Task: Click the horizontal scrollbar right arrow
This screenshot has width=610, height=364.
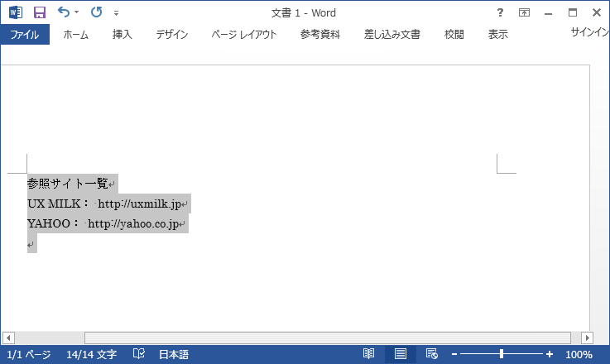Action: (587, 338)
